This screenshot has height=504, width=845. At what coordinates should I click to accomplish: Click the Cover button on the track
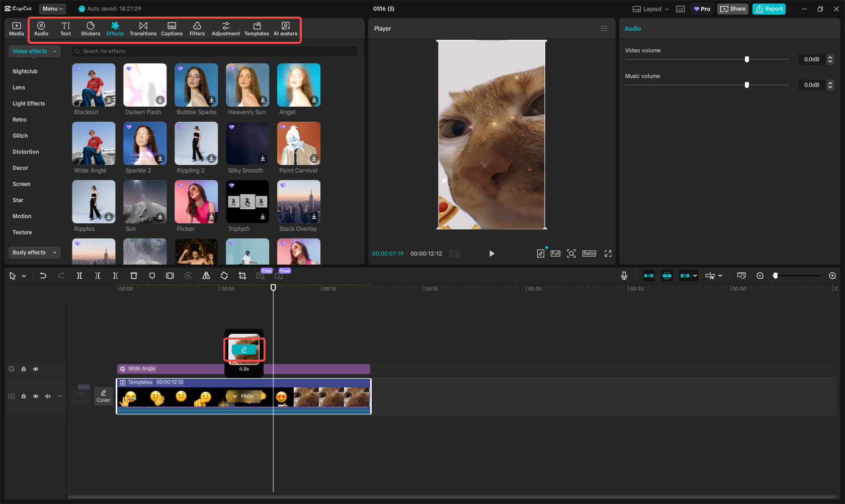104,396
